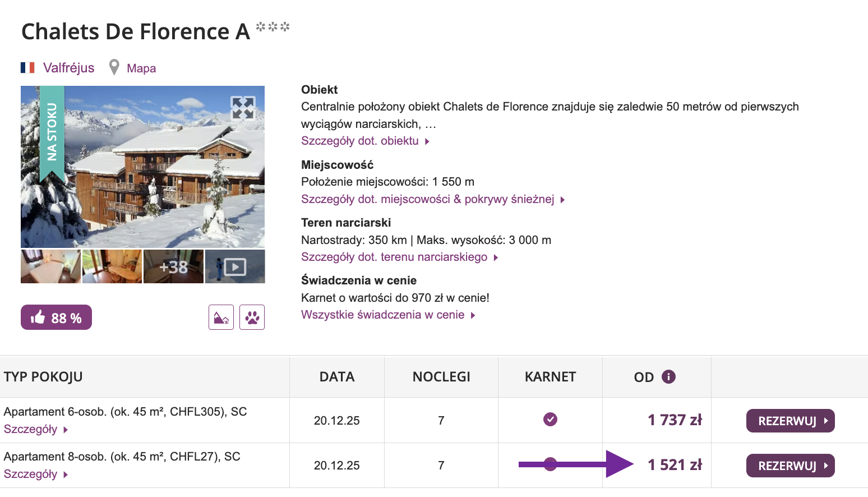Click the French flag icon
The width and height of the screenshot is (868, 497).
(x=27, y=68)
